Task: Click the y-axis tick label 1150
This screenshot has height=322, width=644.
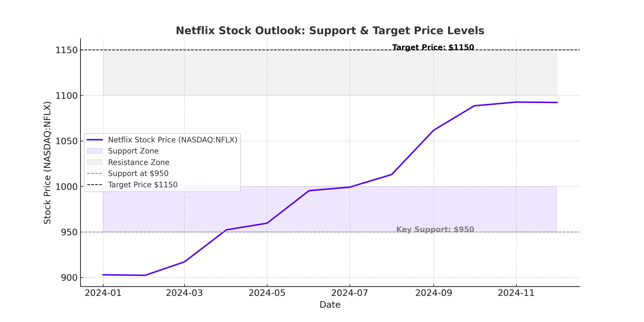Action: 67,50
